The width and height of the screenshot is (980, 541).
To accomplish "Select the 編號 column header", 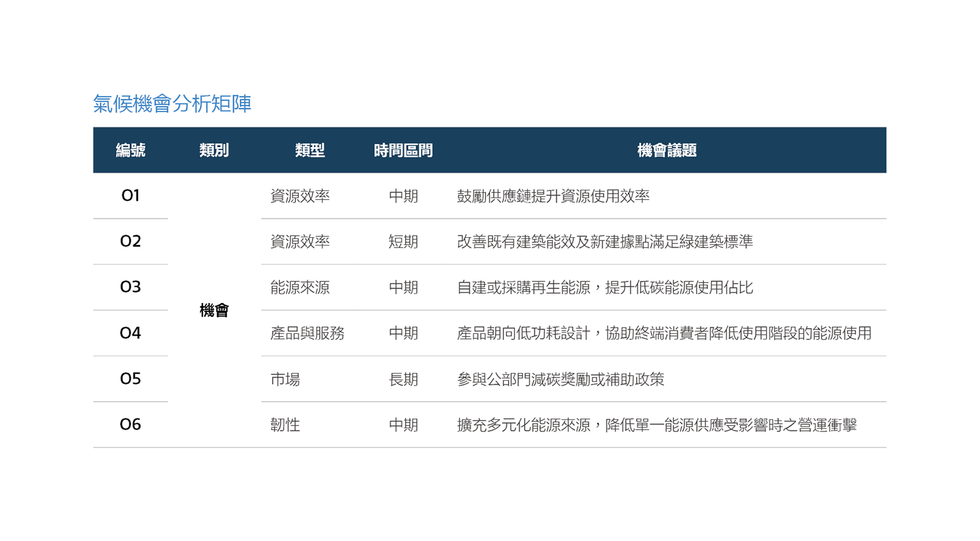I will pos(131,151).
